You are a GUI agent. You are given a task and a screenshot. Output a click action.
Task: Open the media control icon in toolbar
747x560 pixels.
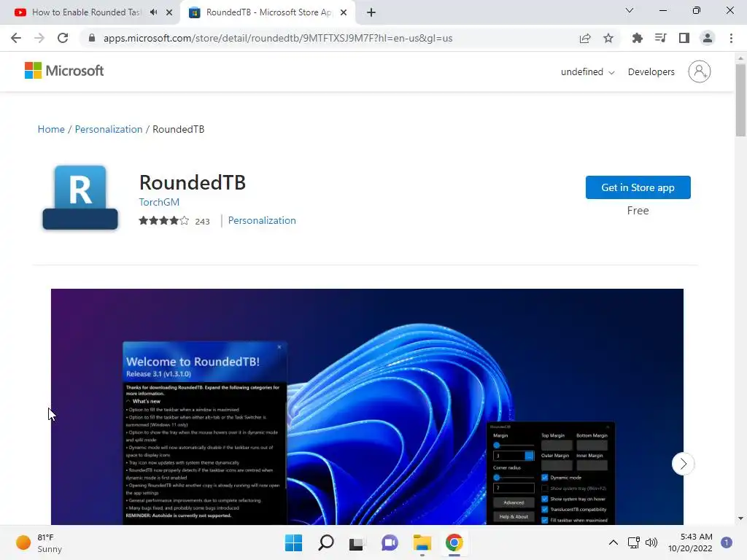661,38
